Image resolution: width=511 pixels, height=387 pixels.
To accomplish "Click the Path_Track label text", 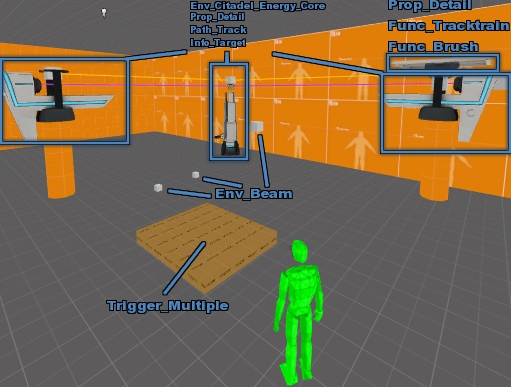I will 218,30.
